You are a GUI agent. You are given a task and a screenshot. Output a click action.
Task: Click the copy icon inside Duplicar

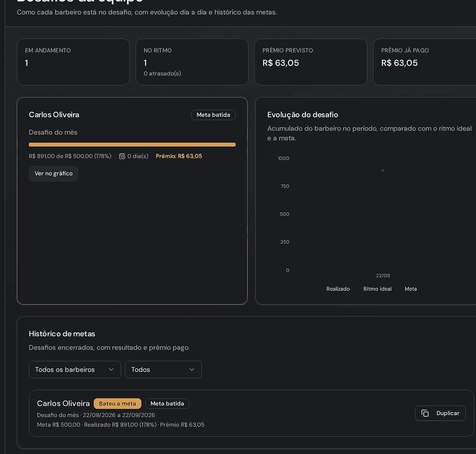(x=425, y=413)
